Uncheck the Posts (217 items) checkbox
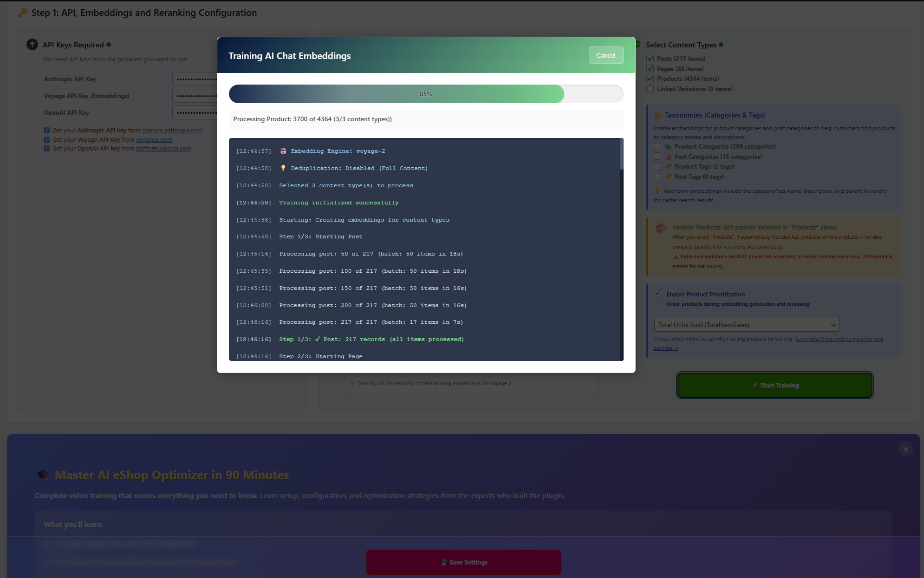The image size is (924, 578). pos(650,59)
